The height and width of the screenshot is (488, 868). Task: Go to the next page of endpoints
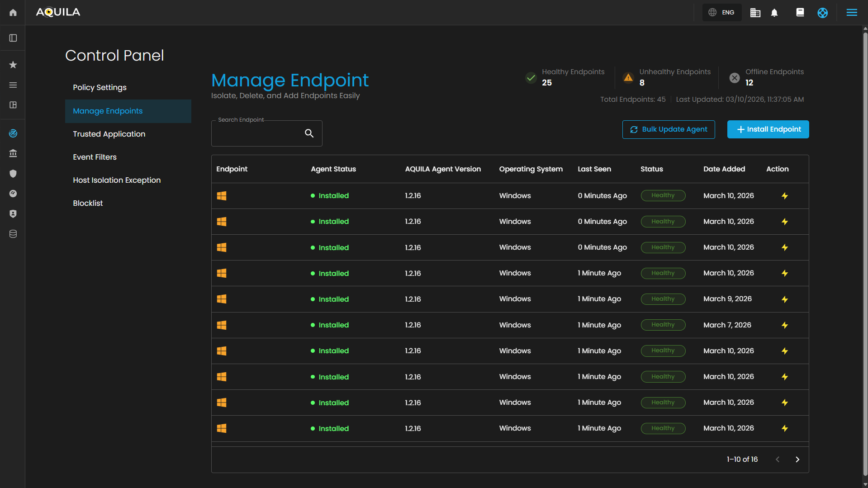pos(797,460)
